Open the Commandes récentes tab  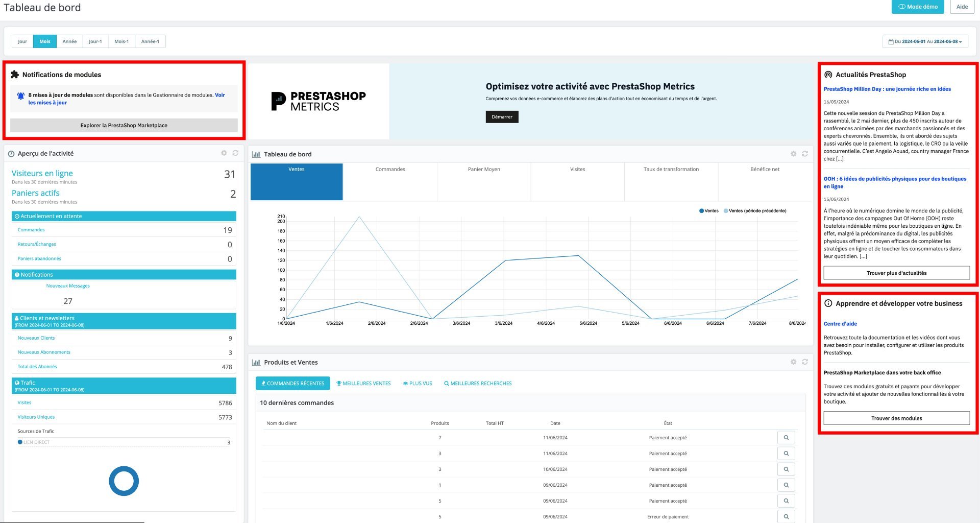293,384
